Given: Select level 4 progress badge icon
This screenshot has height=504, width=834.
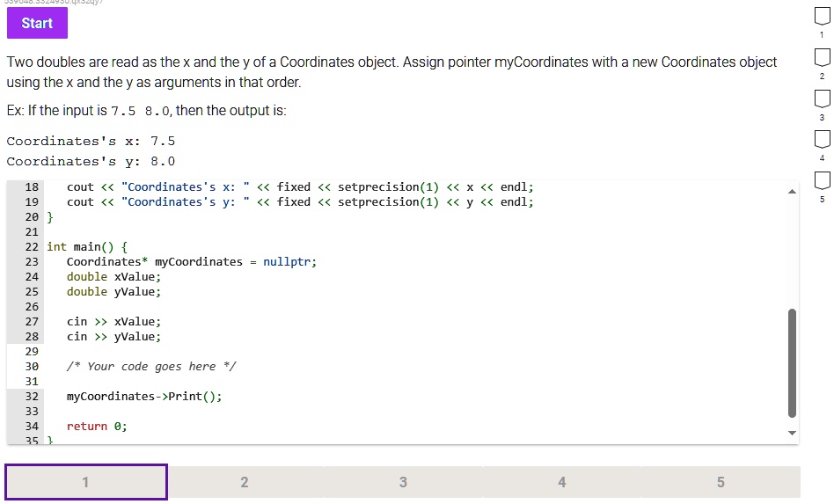Looking at the screenshot, I should click(823, 139).
